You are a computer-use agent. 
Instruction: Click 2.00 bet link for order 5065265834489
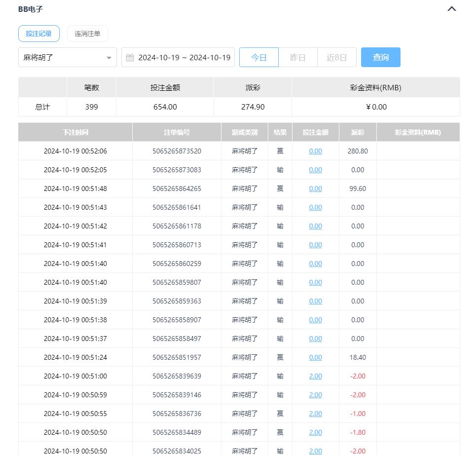[x=315, y=432]
